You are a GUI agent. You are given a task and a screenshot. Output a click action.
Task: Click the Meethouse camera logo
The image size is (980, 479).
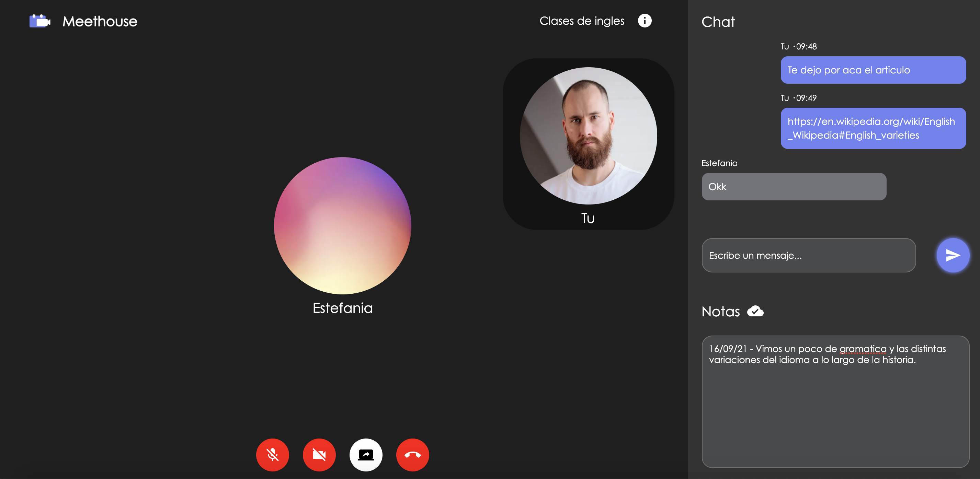click(x=40, y=21)
